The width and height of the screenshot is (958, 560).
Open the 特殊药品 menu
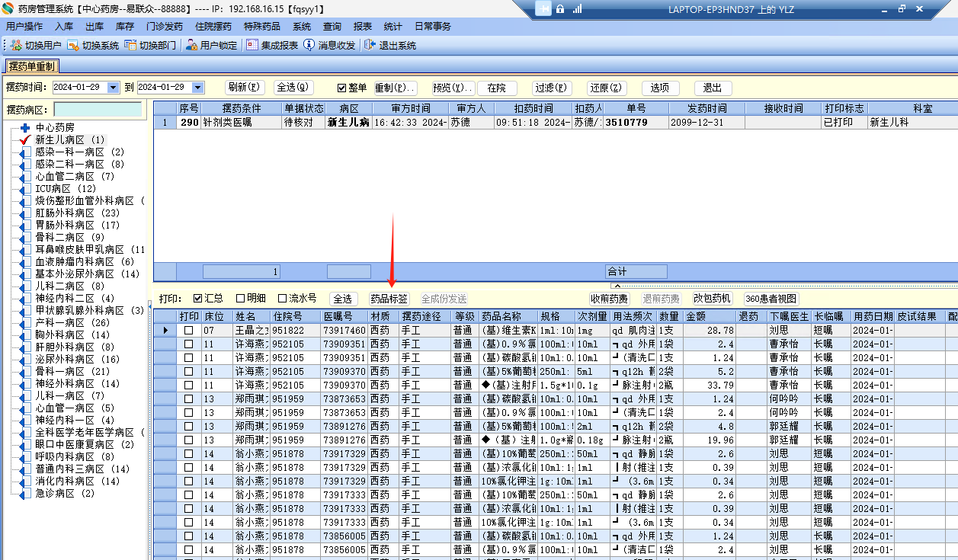click(262, 27)
